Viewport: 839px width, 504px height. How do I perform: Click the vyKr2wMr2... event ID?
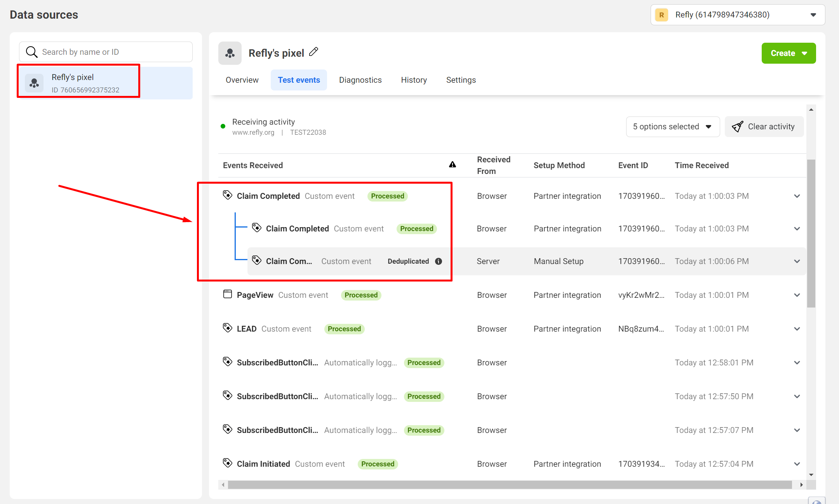pyautogui.click(x=641, y=295)
